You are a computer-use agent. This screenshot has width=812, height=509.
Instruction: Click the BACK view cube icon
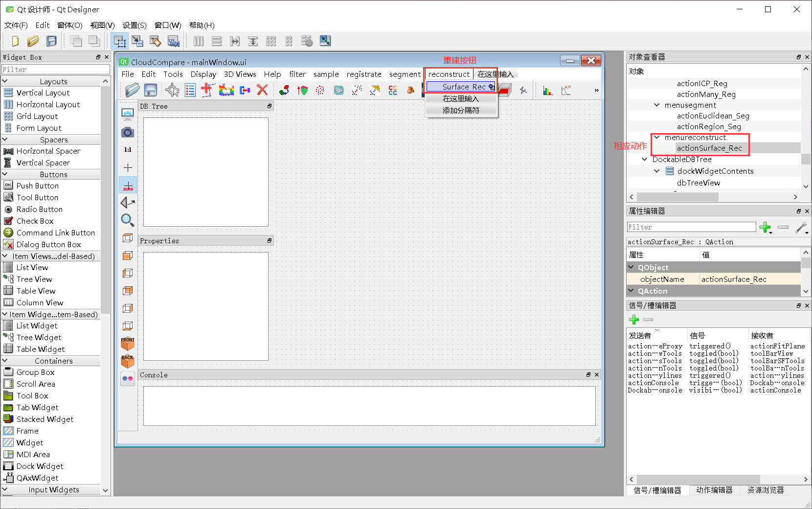coord(128,361)
